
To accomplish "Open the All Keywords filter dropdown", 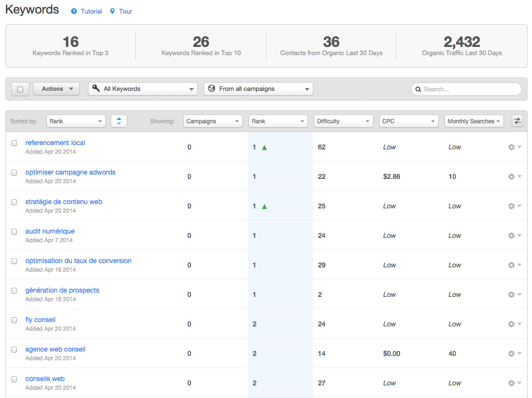I will (143, 89).
